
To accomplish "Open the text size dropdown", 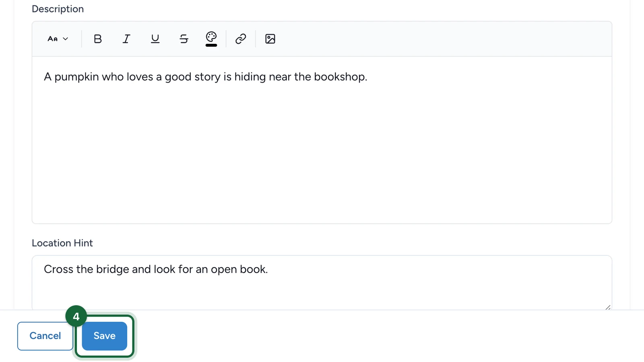I will [x=58, y=39].
